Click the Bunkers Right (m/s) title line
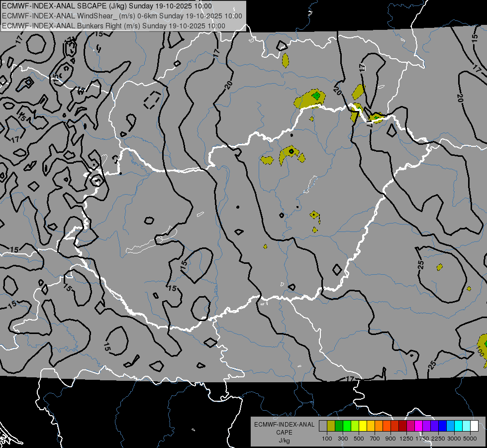 (x=113, y=26)
